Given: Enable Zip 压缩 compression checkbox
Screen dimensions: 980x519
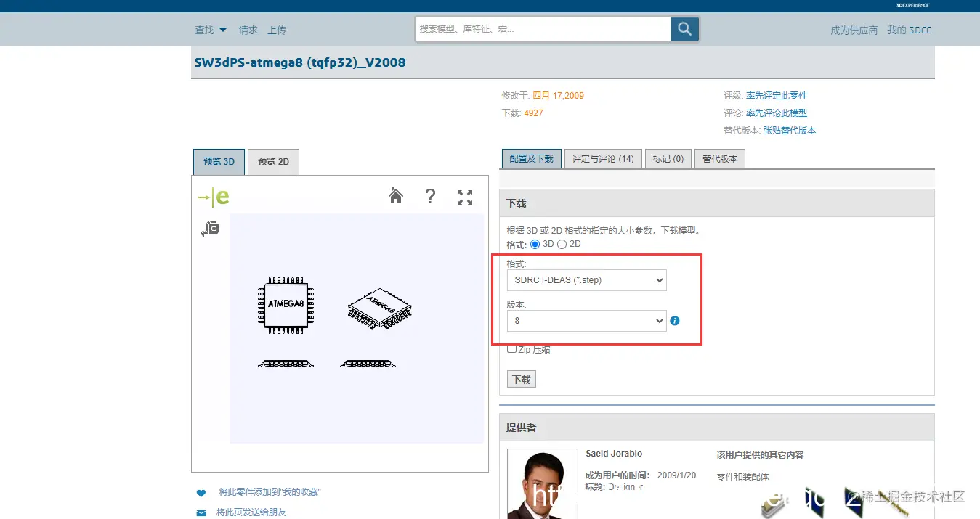Looking at the screenshot, I should click(x=511, y=348).
